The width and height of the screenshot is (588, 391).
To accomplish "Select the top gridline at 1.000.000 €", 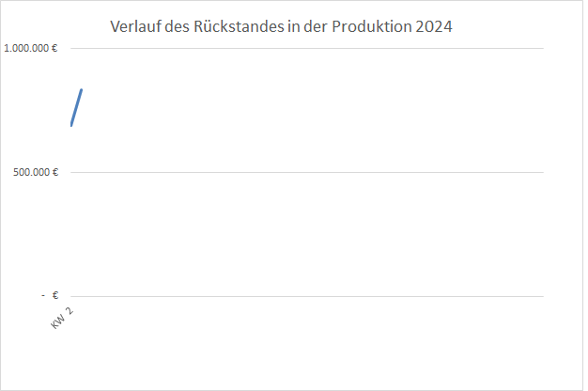I will [310, 48].
